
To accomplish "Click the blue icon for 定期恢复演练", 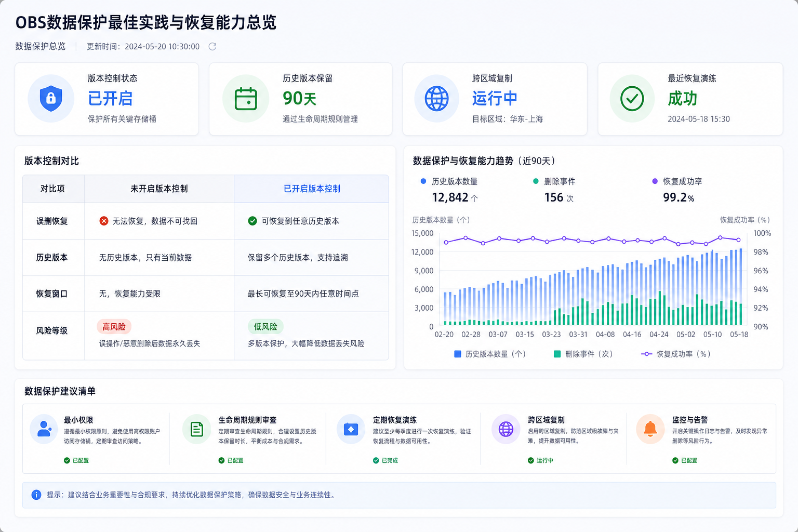I will [x=351, y=429].
